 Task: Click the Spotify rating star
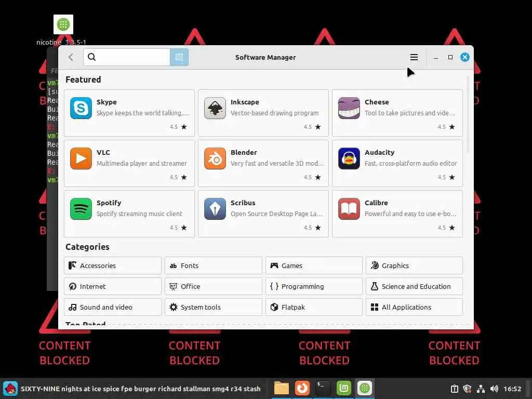click(184, 228)
